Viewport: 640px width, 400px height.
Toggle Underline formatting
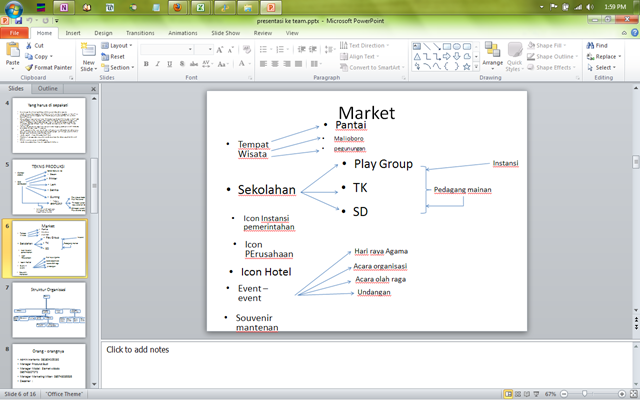pyautogui.click(x=169, y=64)
